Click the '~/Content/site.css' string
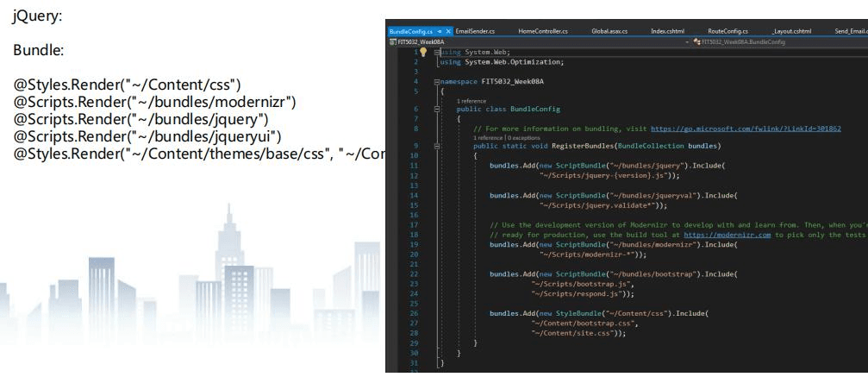Screen dimensions: 868x377 (x=572, y=333)
